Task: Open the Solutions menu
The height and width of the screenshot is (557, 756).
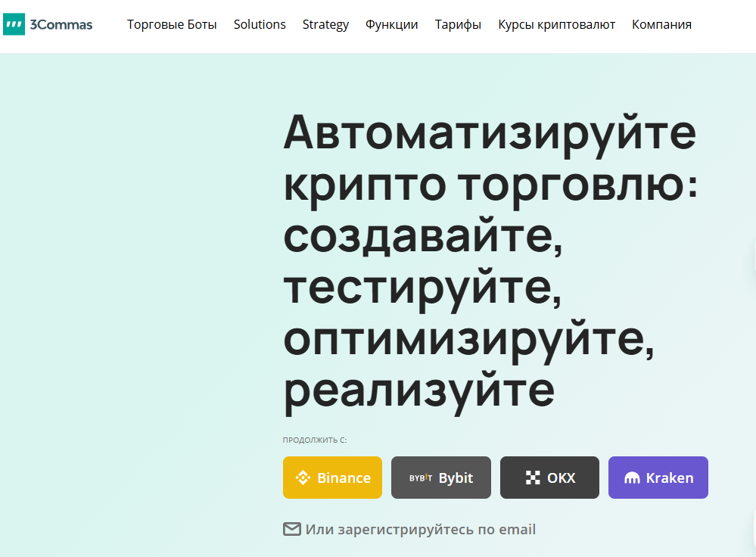Action: [260, 24]
